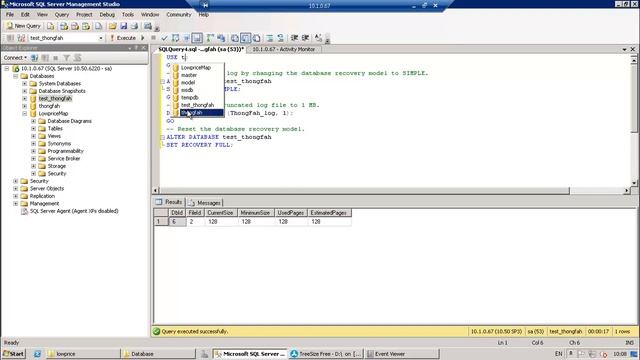Click the DbId cell showing 6
This screenshot has width=640, height=360.
coord(177,222)
